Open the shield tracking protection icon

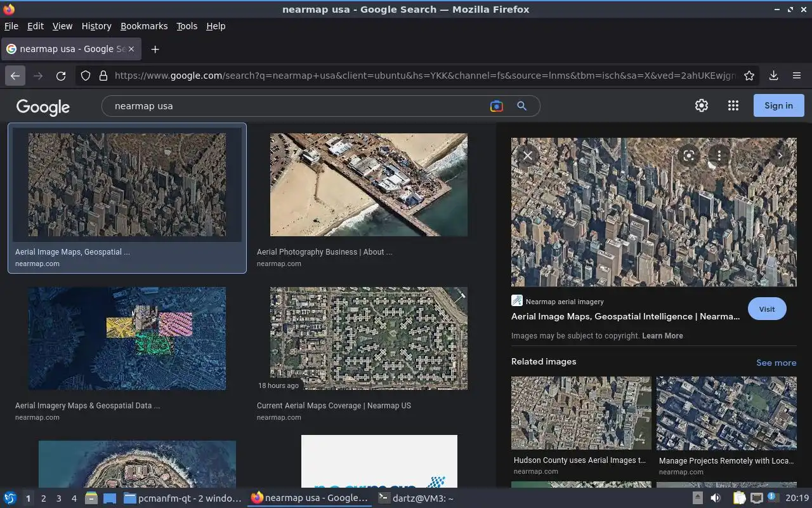pos(86,76)
